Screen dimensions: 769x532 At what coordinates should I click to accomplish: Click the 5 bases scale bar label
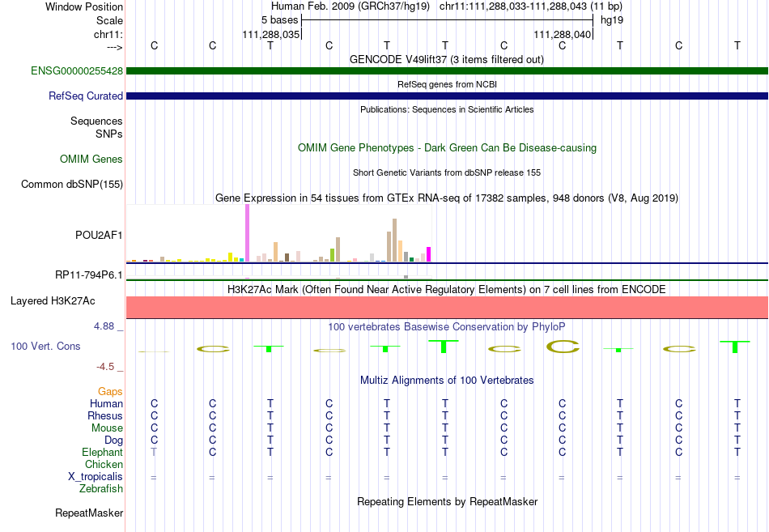tap(279, 20)
